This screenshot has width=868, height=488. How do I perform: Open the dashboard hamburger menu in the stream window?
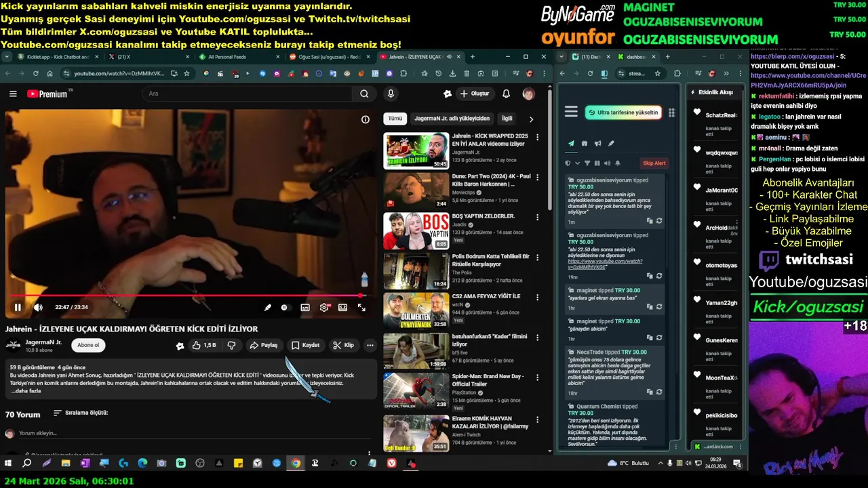click(571, 112)
